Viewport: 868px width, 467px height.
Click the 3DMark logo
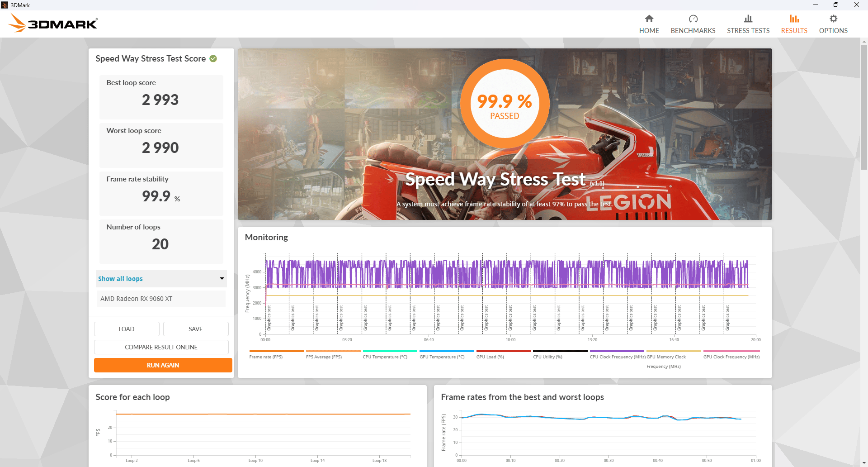click(x=53, y=23)
